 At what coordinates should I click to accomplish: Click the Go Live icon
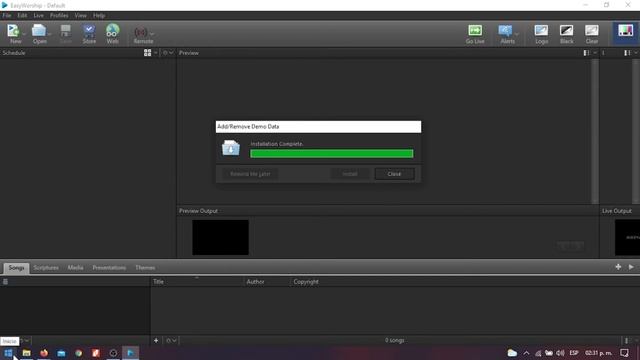[475, 34]
